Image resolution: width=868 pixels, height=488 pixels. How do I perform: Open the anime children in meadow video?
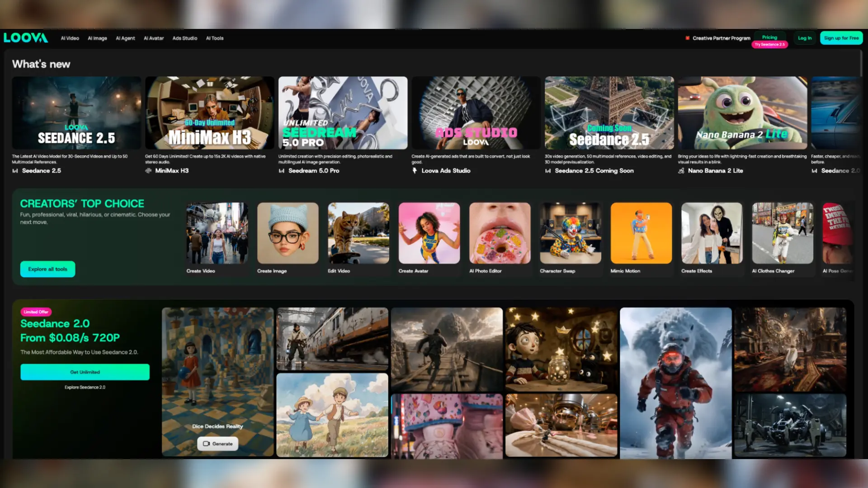pos(332,415)
